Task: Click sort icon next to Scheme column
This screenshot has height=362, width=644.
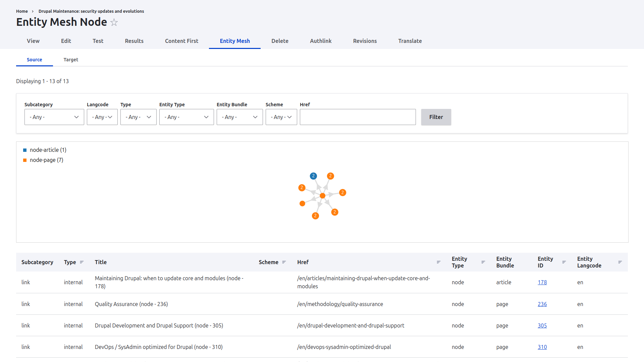Action: [284, 262]
